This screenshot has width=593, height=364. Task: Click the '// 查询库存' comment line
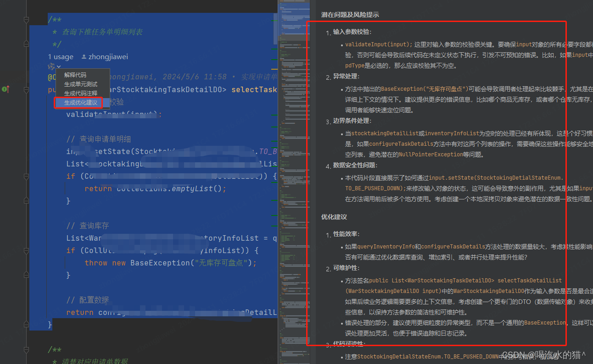(88, 226)
